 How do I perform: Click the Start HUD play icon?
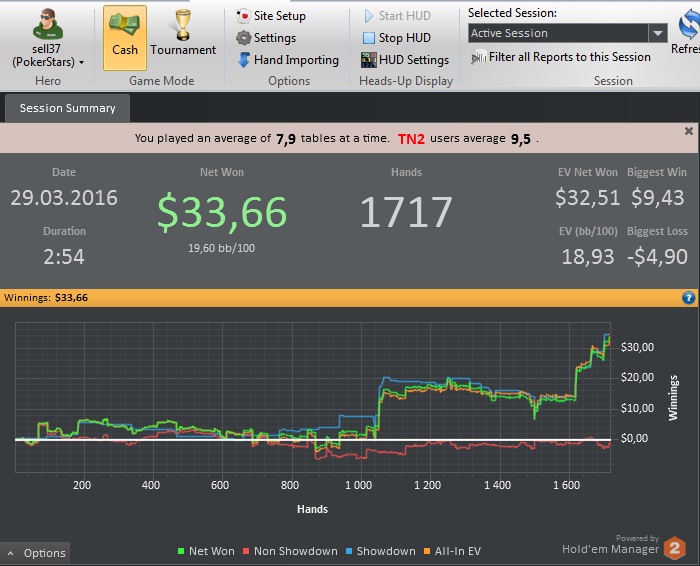tap(369, 16)
